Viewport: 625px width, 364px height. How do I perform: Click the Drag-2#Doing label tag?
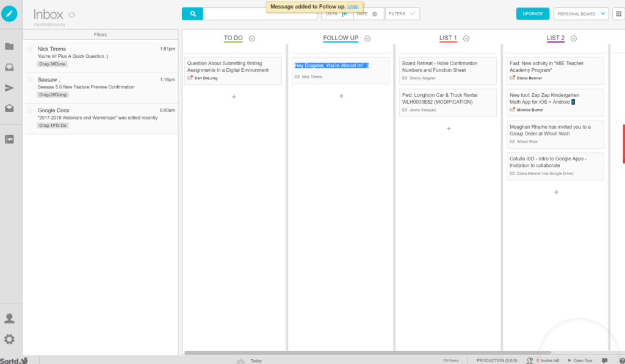click(52, 95)
